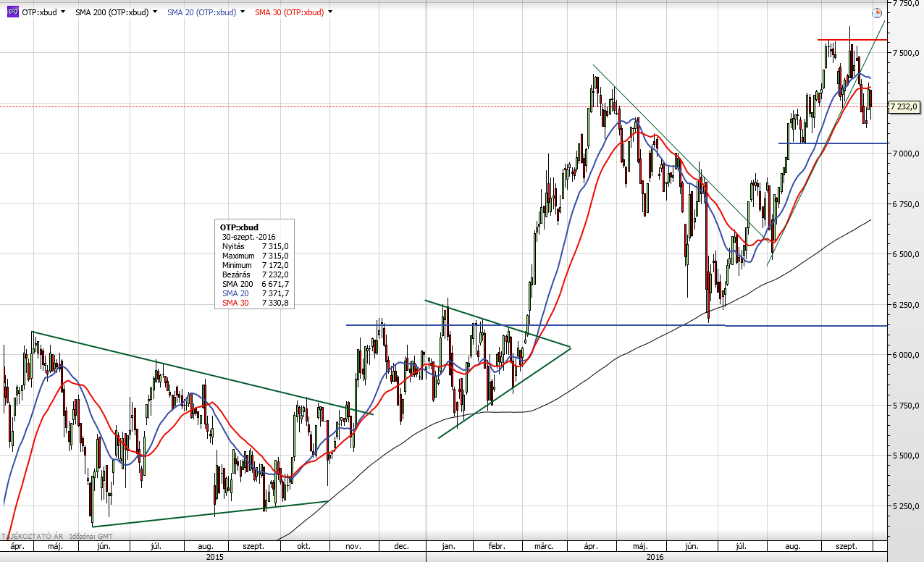Click the Bezárás 7 232,0 row

(x=255, y=274)
